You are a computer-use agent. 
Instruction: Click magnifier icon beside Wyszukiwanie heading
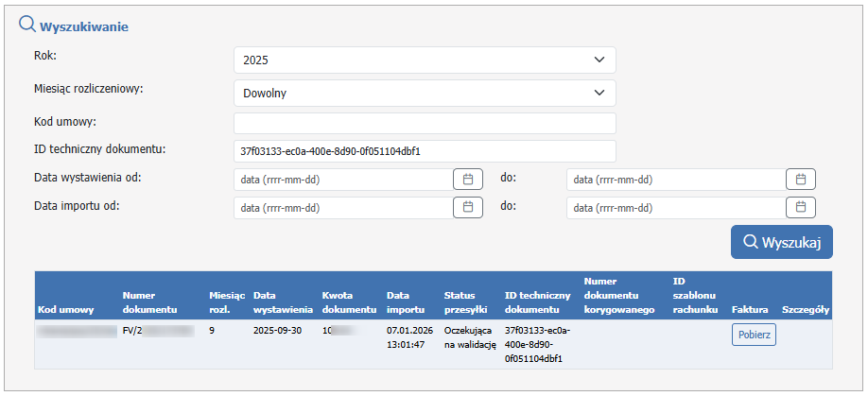(x=27, y=26)
